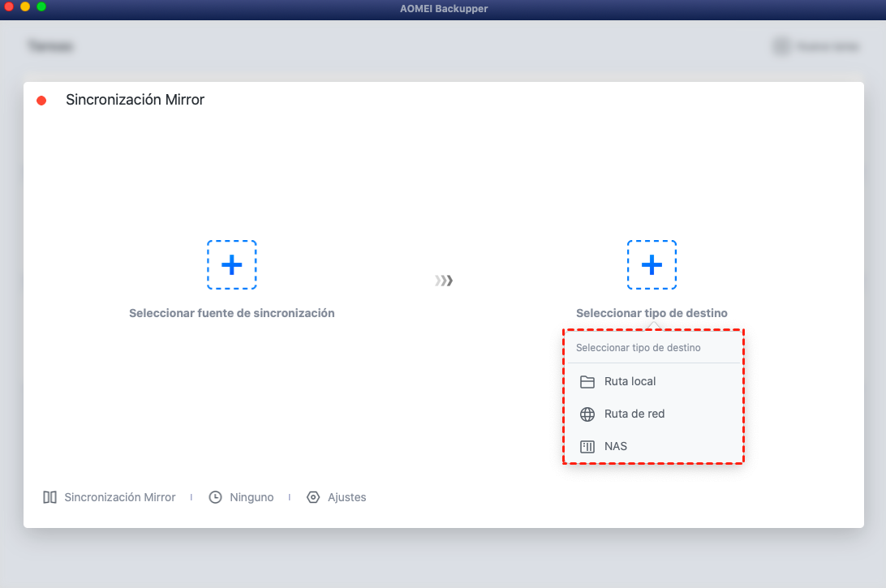886x588 pixels.
Task: Click Seleccionar fuente de sincronización
Action: point(232,313)
